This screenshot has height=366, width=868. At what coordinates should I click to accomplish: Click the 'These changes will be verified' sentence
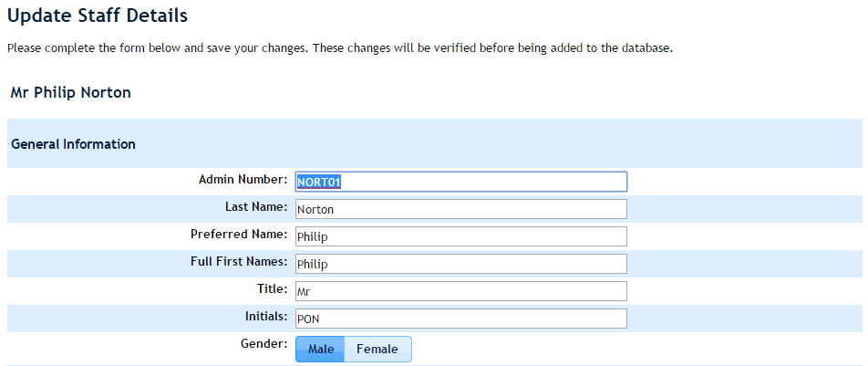coord(492,47)
